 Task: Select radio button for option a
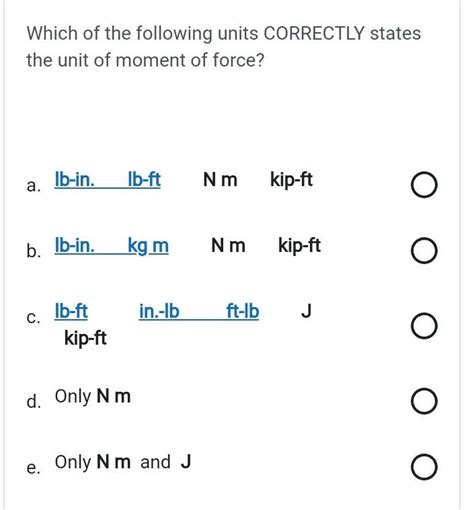coord(424,185)
